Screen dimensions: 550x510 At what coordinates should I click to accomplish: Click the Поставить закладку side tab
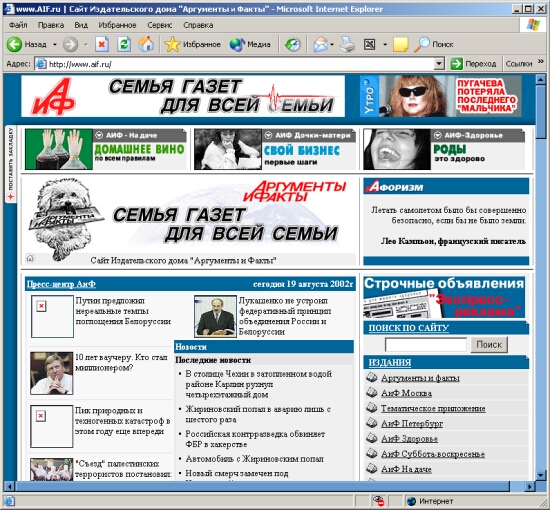click(x=11, y=164)
